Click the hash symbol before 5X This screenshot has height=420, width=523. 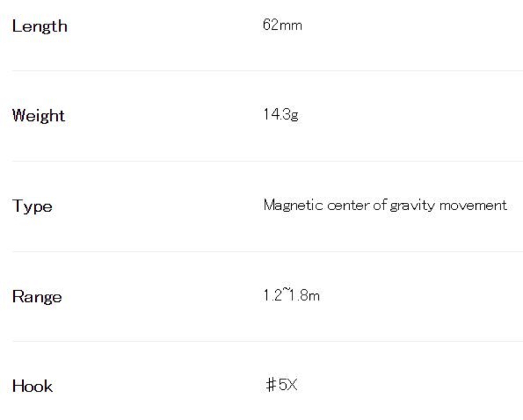point(271,385)
